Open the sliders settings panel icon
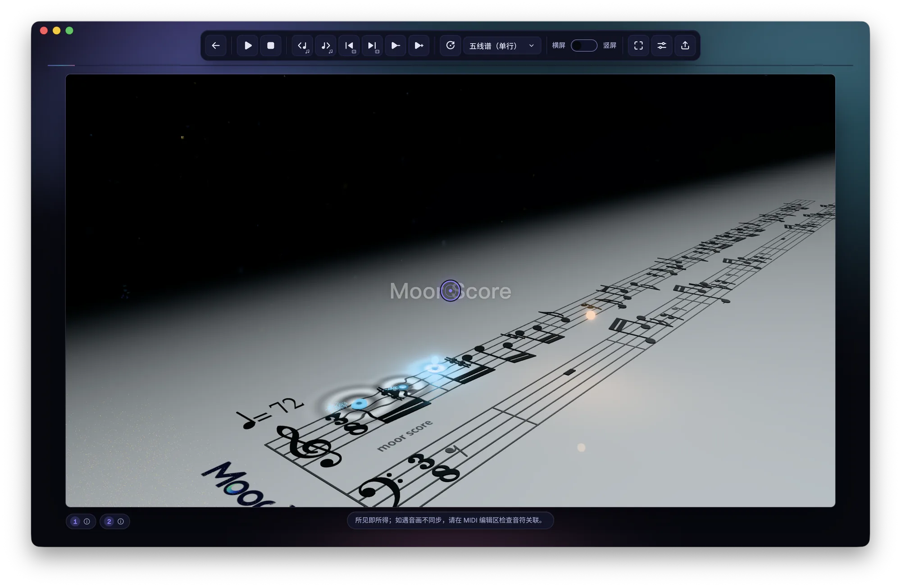 (x=662, y=46)
